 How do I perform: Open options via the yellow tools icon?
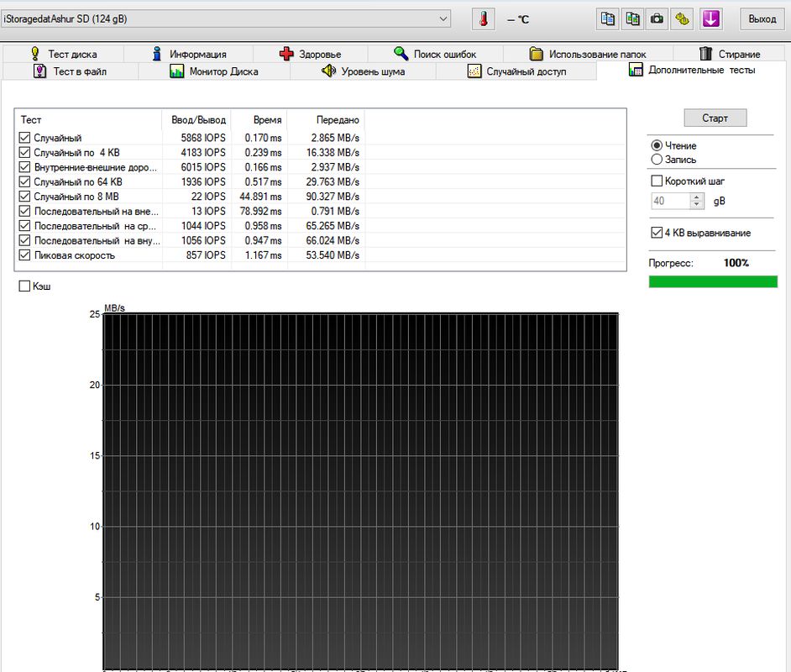click(x=684, y=18)
